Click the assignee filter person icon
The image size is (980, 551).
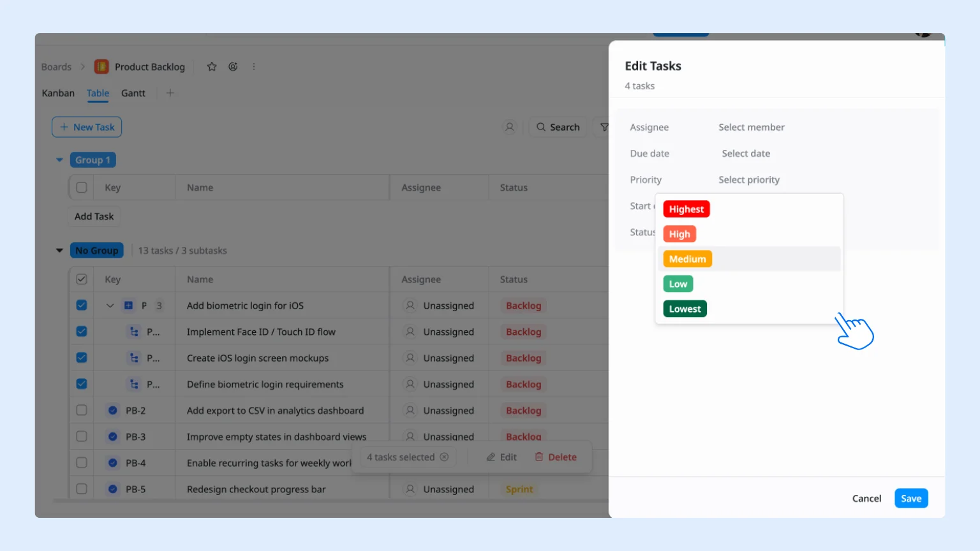coord(510,127)
